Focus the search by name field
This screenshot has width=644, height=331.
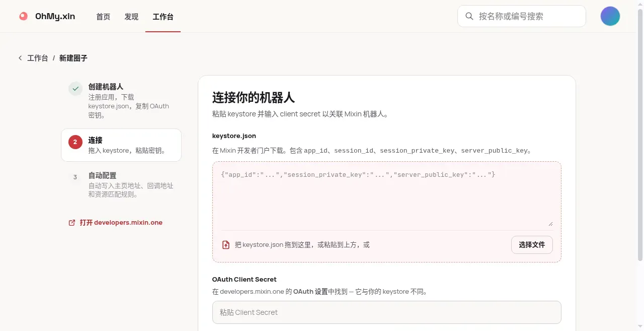click(x=522, y=16)
